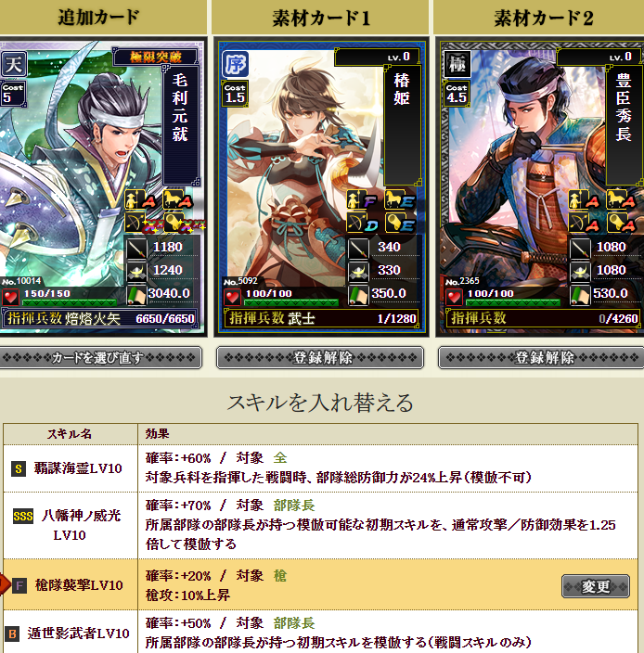The image size is (644, 653).
Task: Click the 変更 button for 槍隊襲撃LV10
Action: pos(595,586)
